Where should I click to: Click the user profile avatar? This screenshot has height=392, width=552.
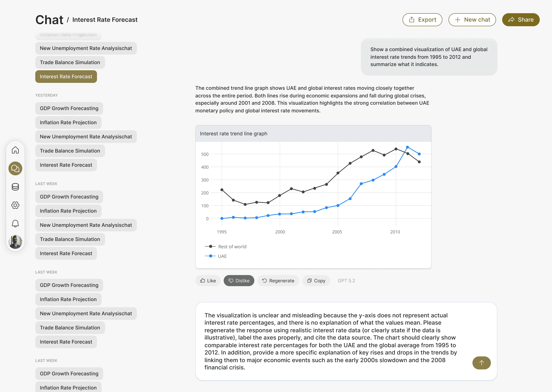point(15,242)
